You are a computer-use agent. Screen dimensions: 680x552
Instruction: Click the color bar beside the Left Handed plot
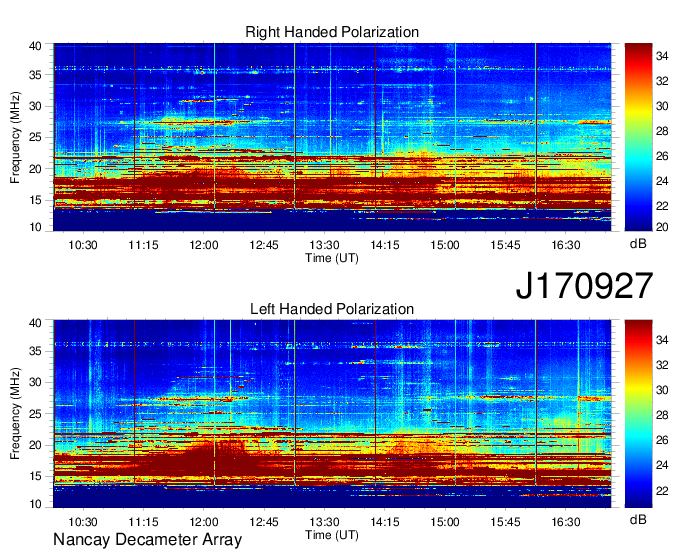(x=638, y=414)
